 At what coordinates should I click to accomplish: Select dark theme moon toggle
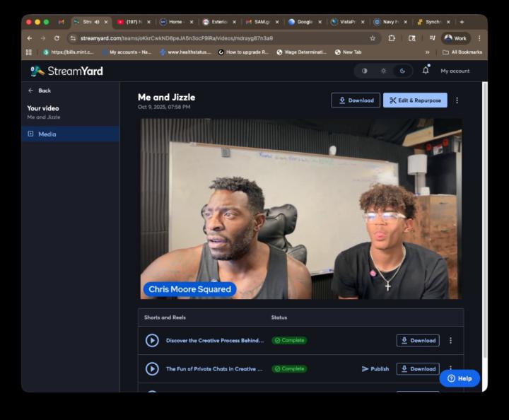402,71
